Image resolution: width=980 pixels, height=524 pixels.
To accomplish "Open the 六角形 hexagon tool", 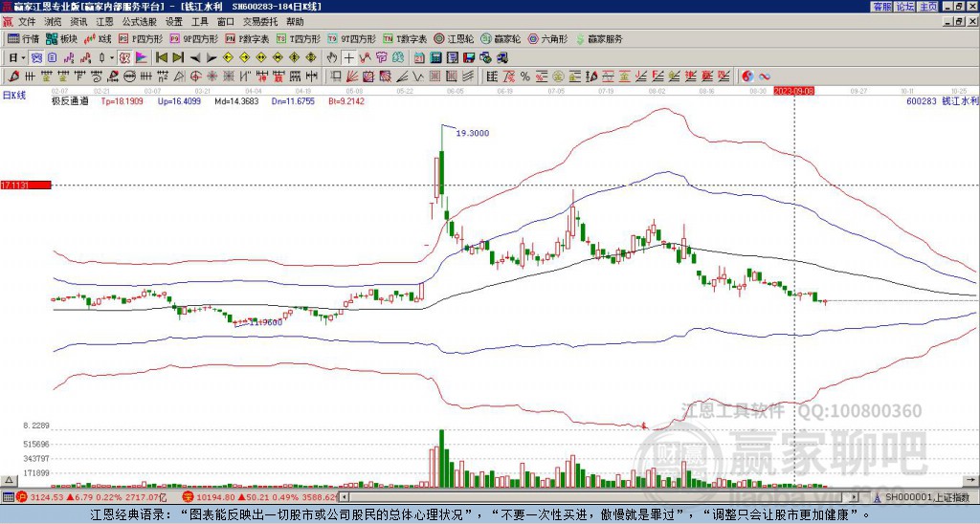I will [547, 38].
